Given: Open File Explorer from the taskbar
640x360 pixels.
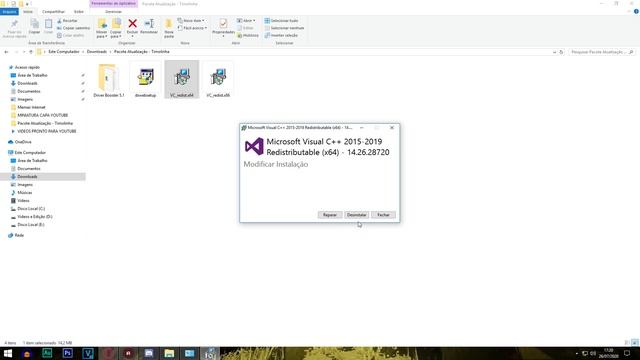Looking at the screenshot, I should [x=169, y=353].
